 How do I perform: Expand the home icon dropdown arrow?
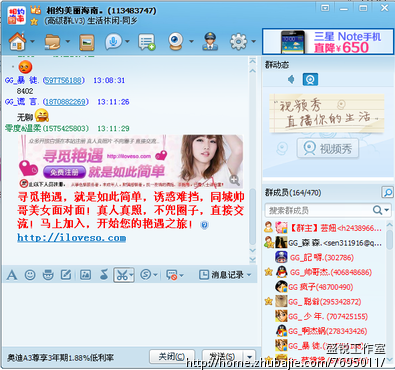[x=32, y=42]
